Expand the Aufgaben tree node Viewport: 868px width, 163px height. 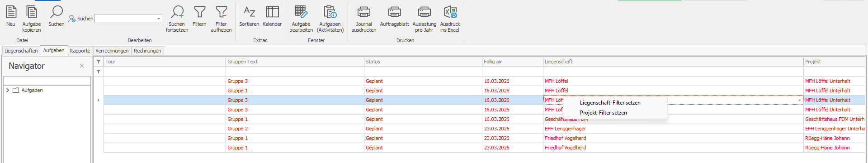tap(8, 90)
